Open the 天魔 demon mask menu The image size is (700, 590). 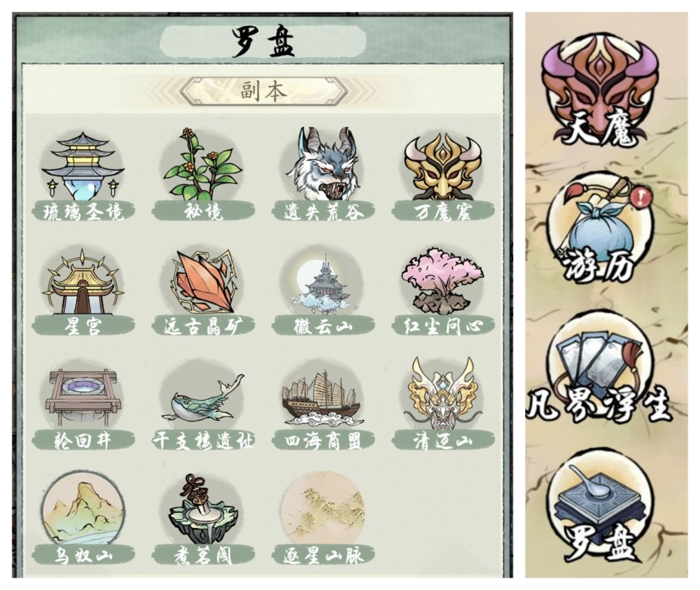(x=599, y=93)
